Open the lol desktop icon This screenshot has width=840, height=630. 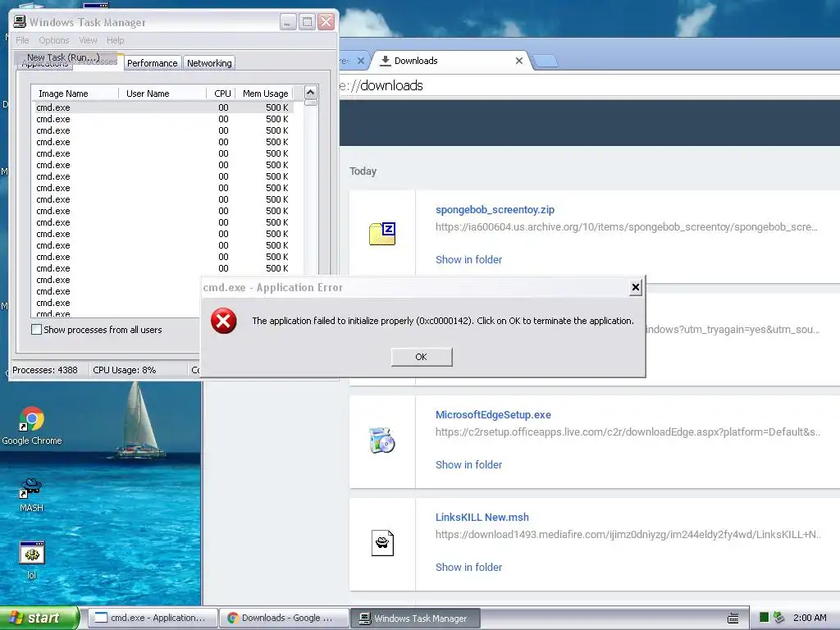32,559
